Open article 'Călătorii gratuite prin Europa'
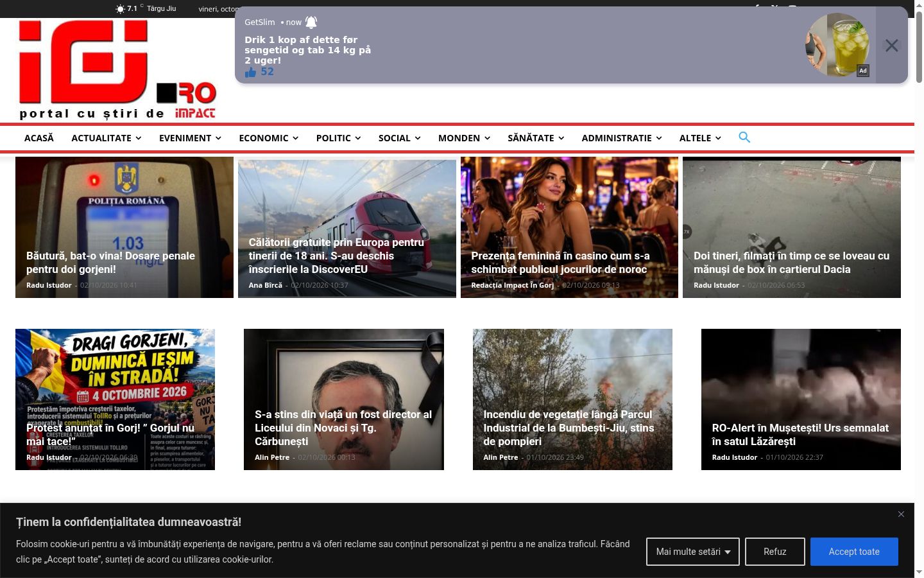This screenshot has width=924, height=578. pos(336,256)
